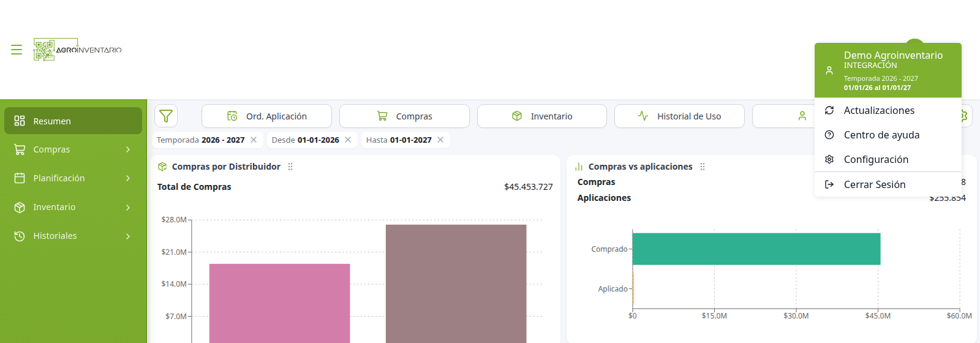Screen dimensions: 980x343
Task: Remove the Temporada 2026 - 2027 filter
Action: (254, 140)
